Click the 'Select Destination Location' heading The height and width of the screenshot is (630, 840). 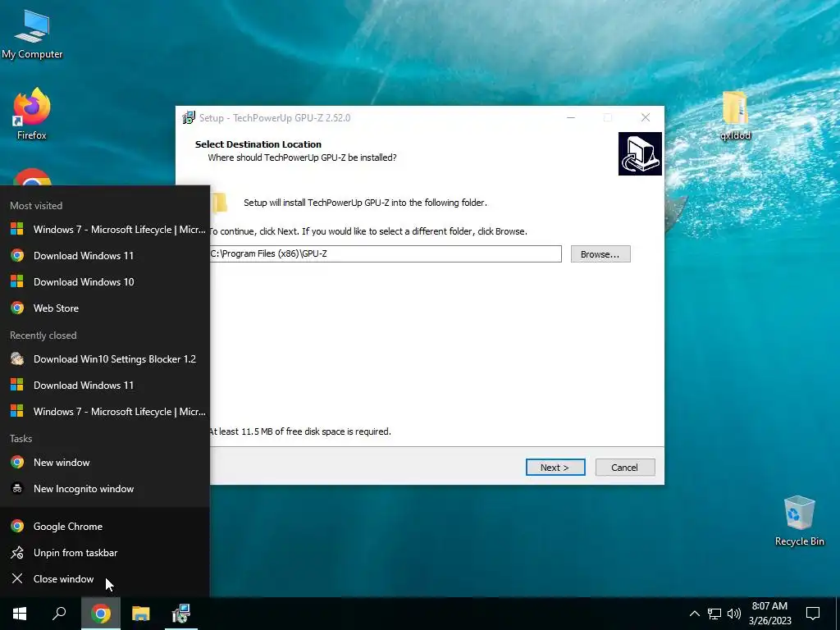pyautogui.click(x=258, y=144)
